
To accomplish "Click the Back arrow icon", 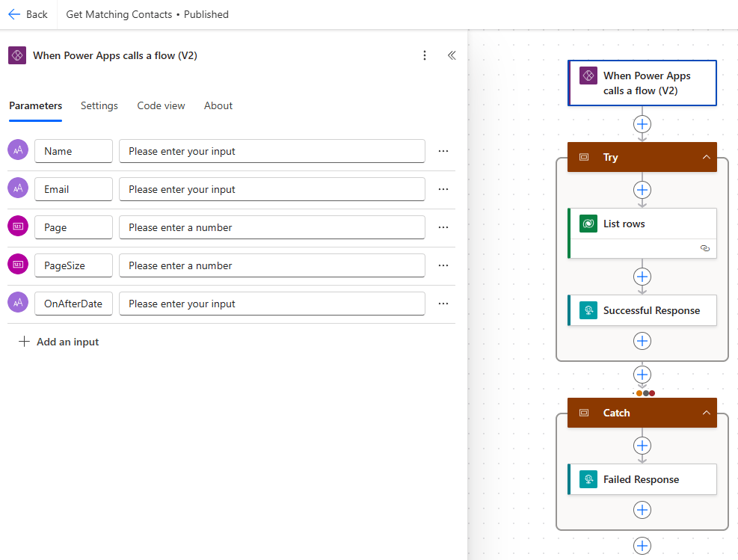I will (14, 14).
